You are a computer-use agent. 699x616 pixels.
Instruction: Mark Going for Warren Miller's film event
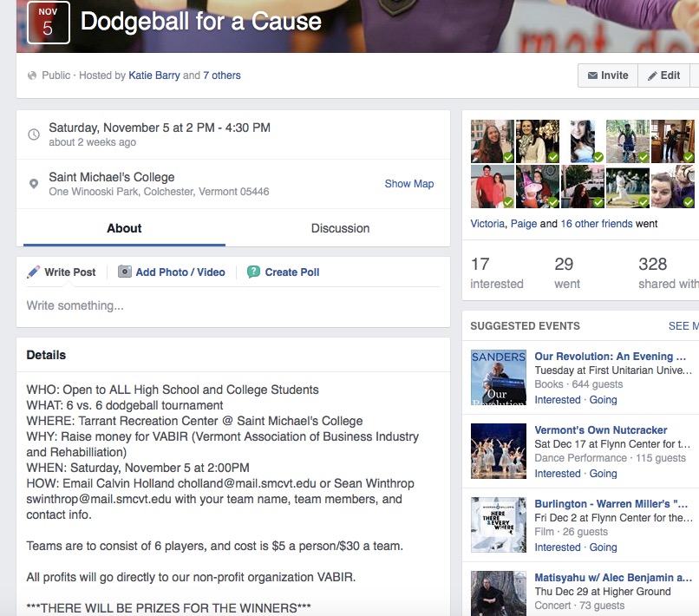603,547
